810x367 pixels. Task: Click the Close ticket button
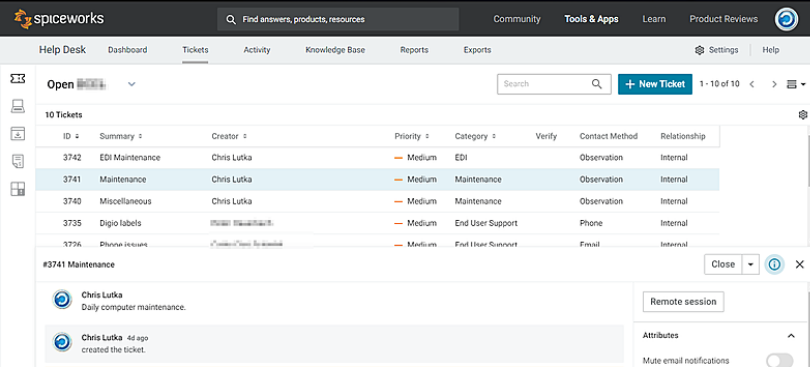coord(723,264)
